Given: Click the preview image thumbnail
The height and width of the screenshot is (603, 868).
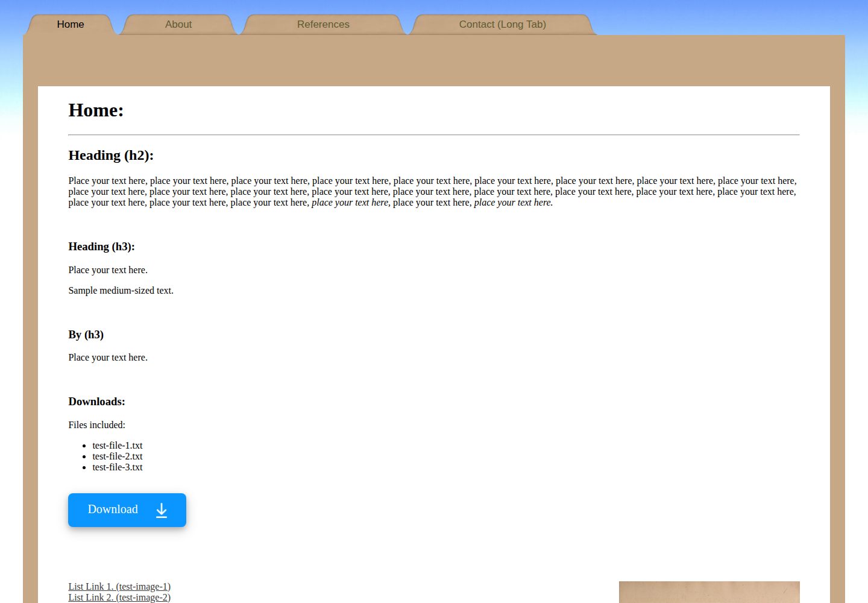Looking at the screenshot, I should coord(709,592).
